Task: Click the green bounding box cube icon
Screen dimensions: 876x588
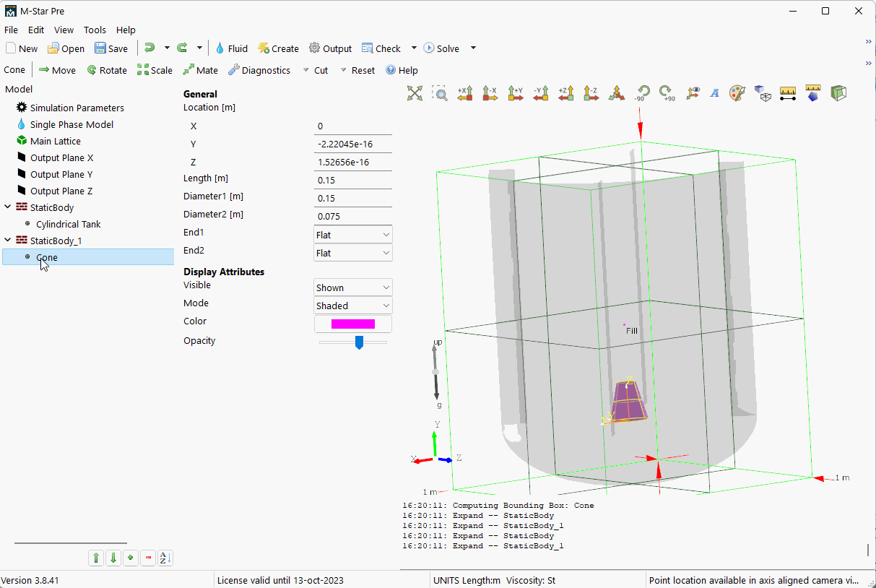Action: coord(838,92)
